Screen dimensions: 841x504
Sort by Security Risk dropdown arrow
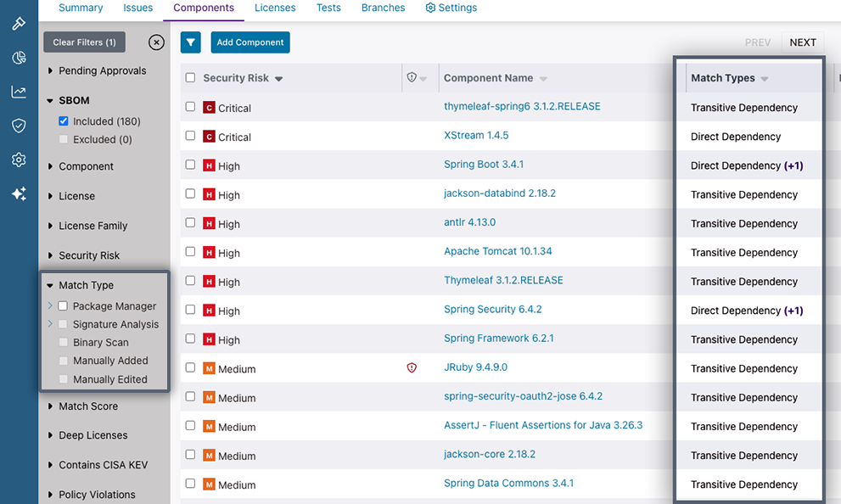click(279, 79)
